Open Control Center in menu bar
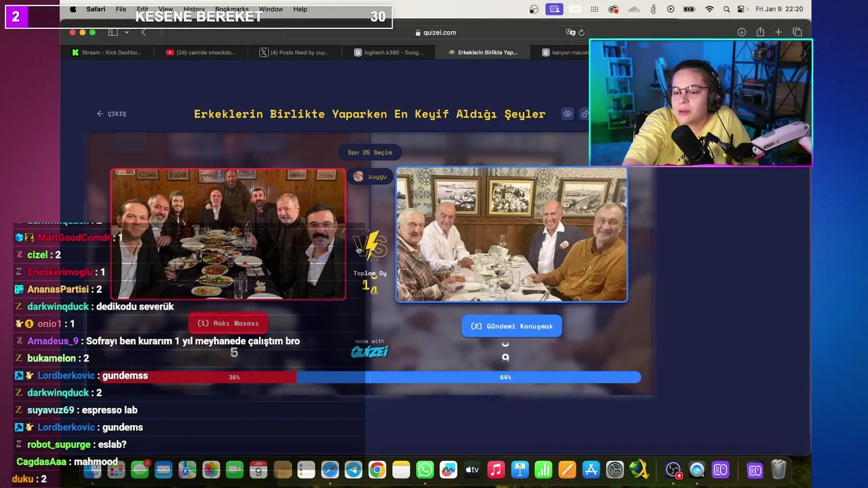Screen dimensions: 868x488 [x=742, y=9]
